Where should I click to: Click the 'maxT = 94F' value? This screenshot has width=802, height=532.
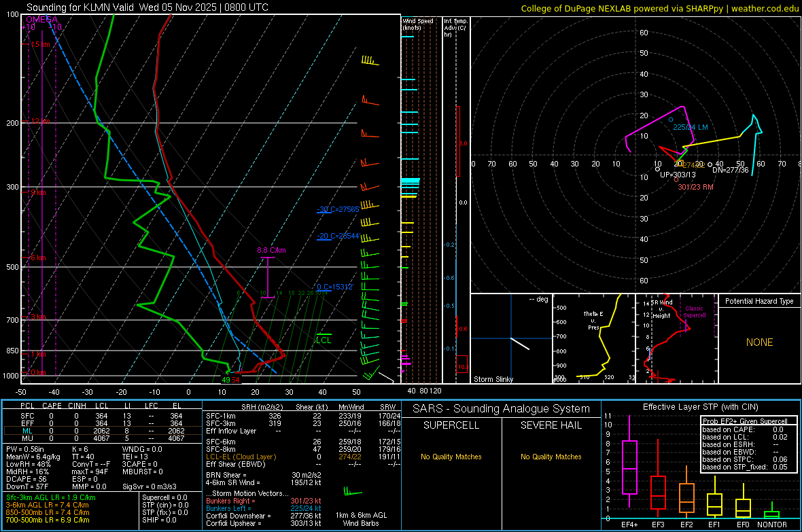(90, 472)
